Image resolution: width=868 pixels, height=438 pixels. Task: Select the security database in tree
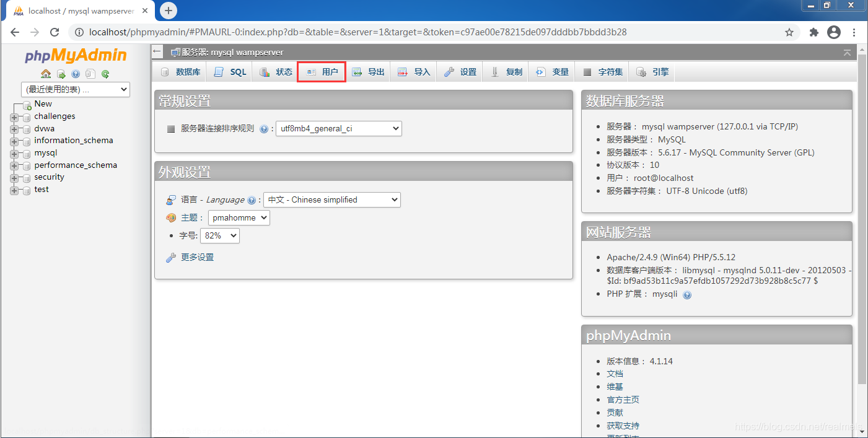(x=50, y=177)
